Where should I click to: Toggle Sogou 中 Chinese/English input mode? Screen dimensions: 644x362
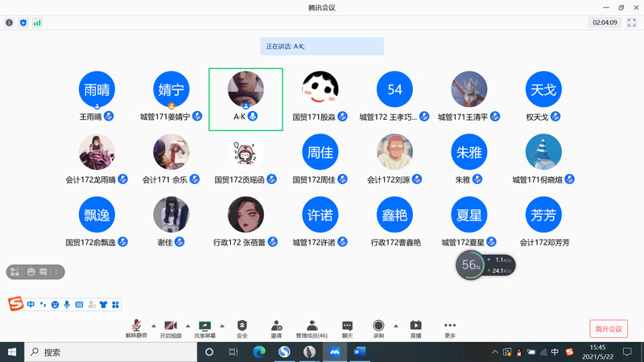tap(31, 304)
